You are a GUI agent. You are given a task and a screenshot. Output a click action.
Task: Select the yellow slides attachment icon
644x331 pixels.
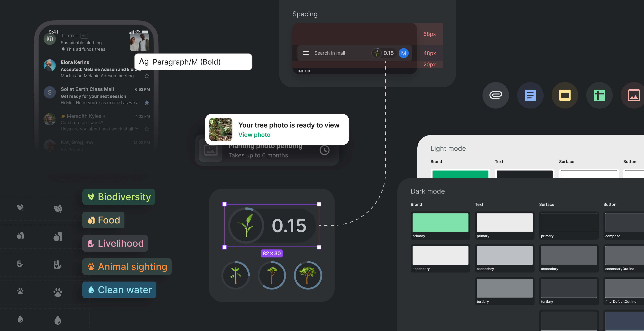(x=565, y=95)
